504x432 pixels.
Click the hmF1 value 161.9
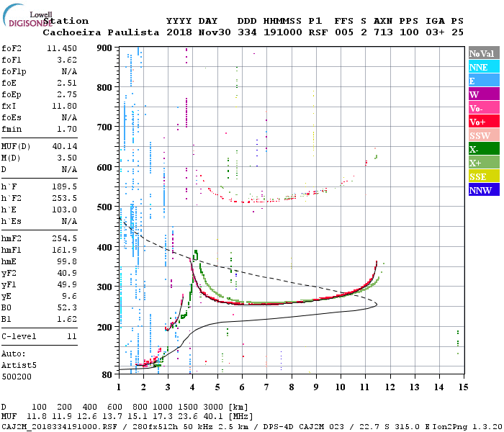[x=64, y=250]
